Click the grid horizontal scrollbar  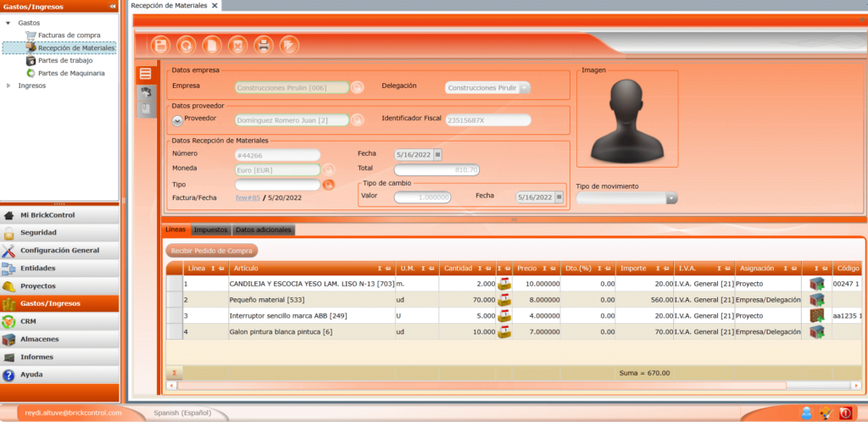pyautogui.click(x=509, y=386)
